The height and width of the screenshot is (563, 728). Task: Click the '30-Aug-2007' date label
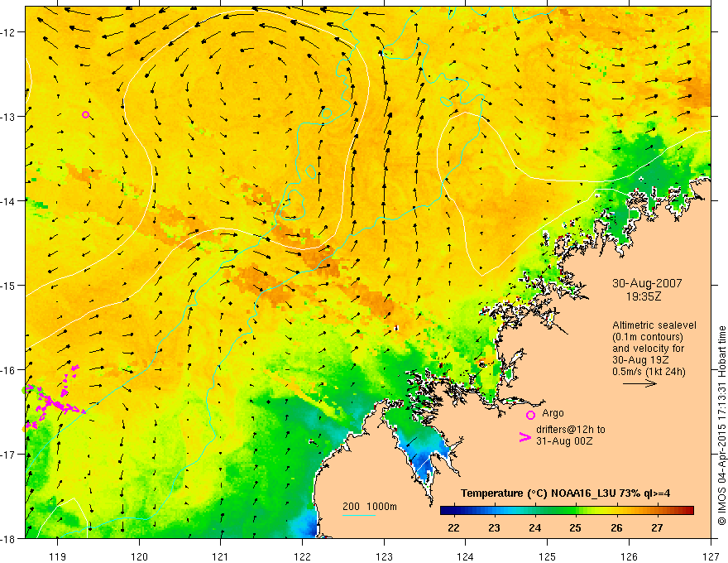pyautogui.click(x=647, y=283)
